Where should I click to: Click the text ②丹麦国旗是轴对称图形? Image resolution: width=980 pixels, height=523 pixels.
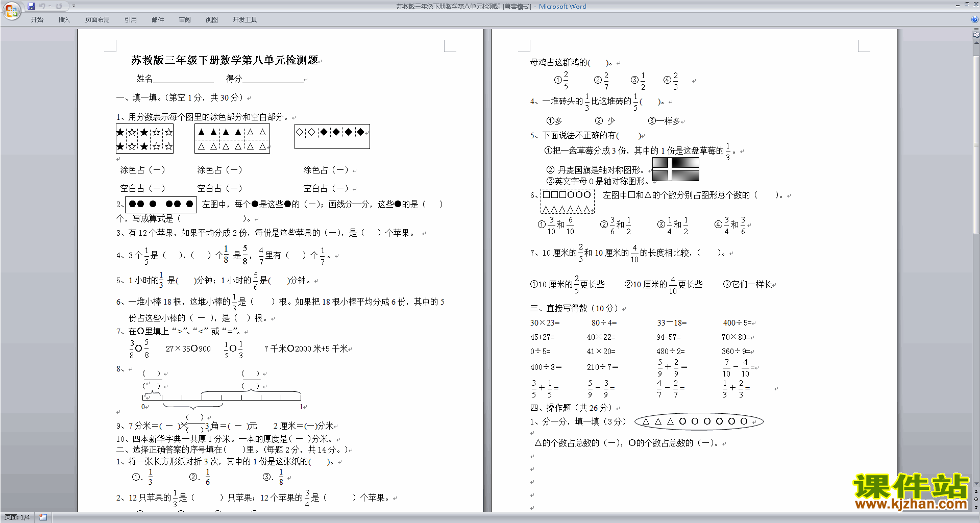click(596, 170)
